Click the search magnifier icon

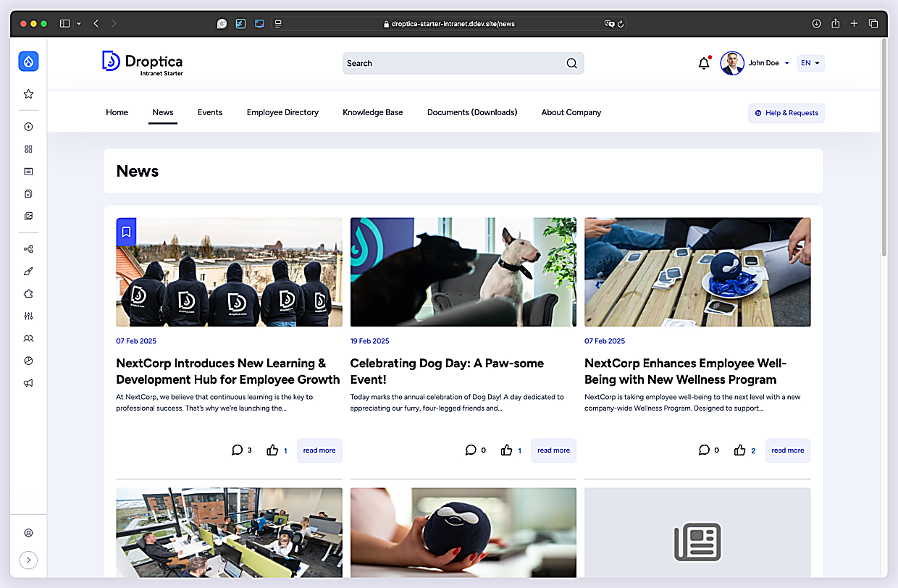[x=571, y=63]
